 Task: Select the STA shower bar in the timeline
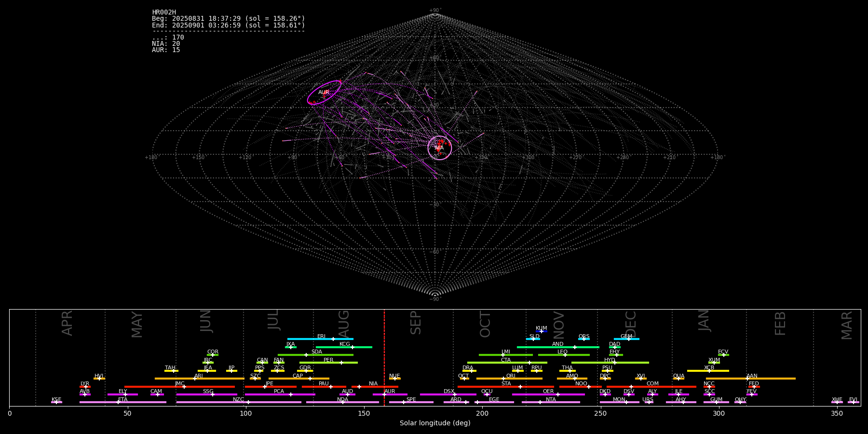(506, 387)
